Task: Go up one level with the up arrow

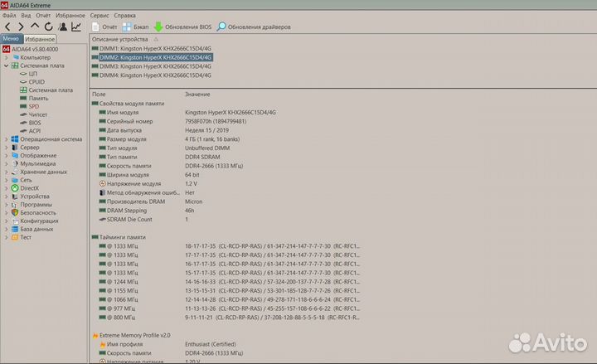Action: [x=35, y=26]
